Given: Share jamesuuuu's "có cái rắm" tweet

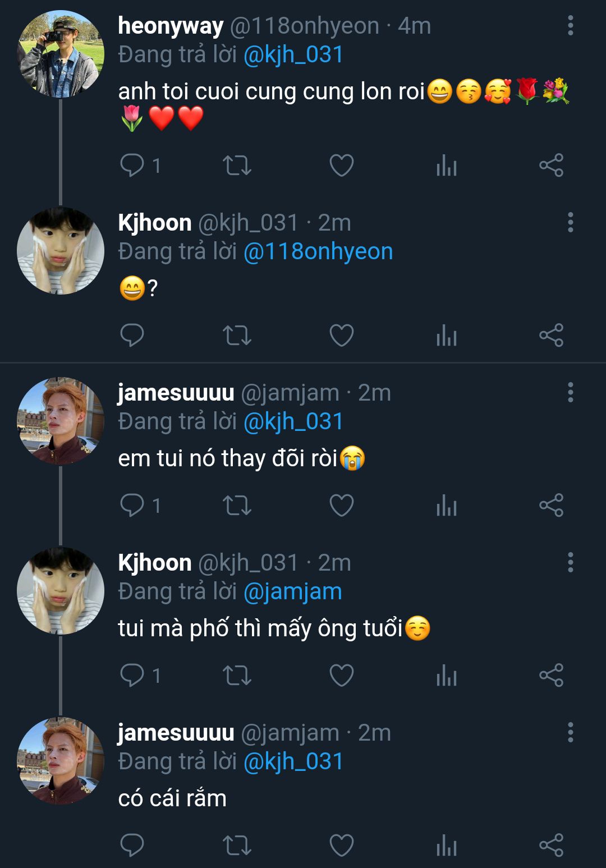Looking at the screenshot, I should click(551, 845).
